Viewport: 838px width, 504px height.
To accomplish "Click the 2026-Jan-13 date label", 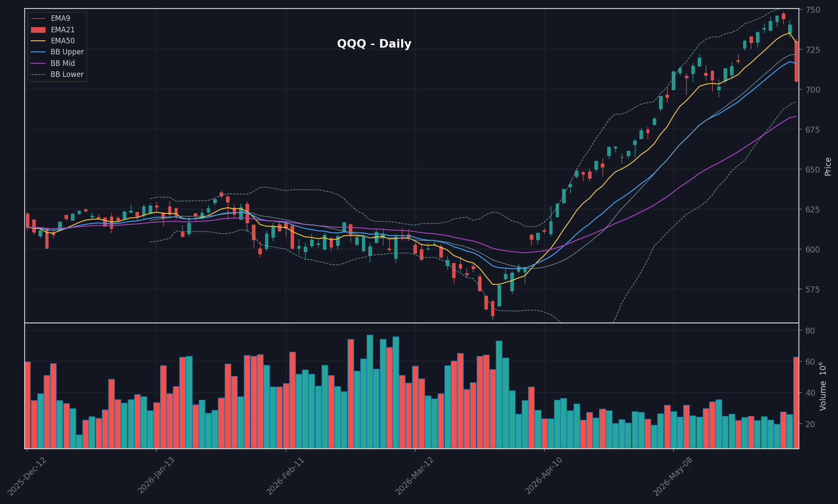I will coord(156,476).
